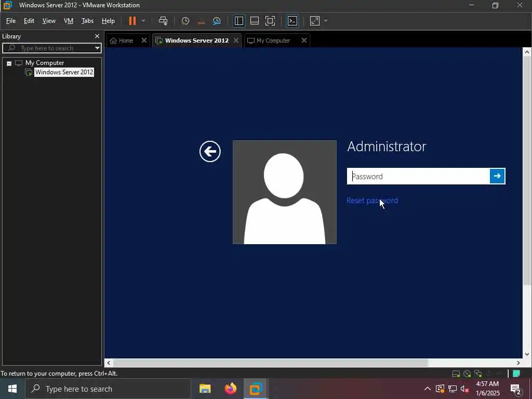
Task: Click the VMware Workstation taskbar icon
Action: (x=256, y=389)
